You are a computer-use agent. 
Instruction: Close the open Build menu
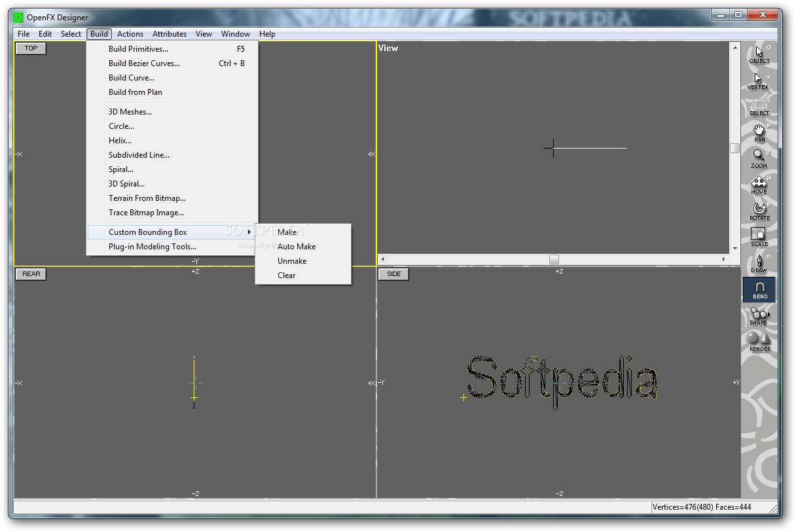pyautogui.click(x=99, y=34)
